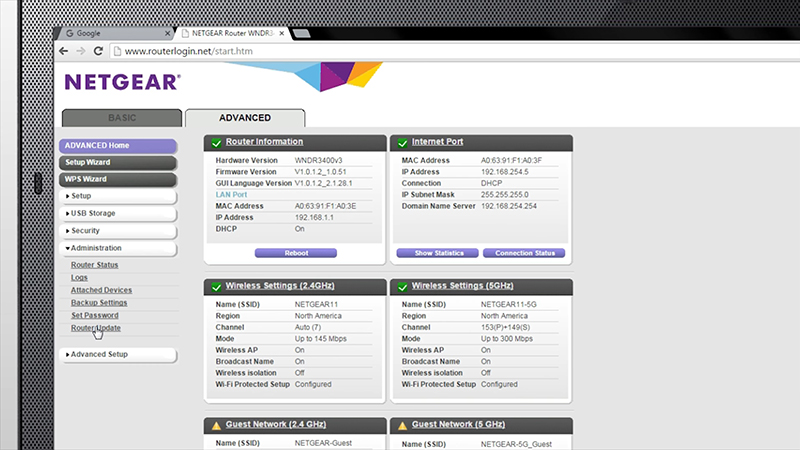Click the channel value 153(P)+149(S)
Viewport: 800px width, 450px height.
click(505, 328)
